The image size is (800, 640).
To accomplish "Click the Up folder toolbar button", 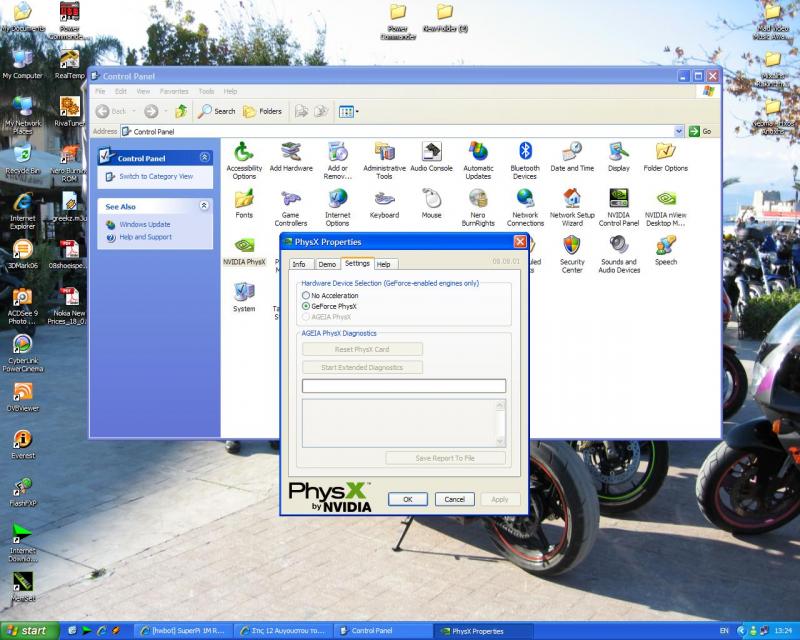I will pyautogui.click(x=181, y=111).
